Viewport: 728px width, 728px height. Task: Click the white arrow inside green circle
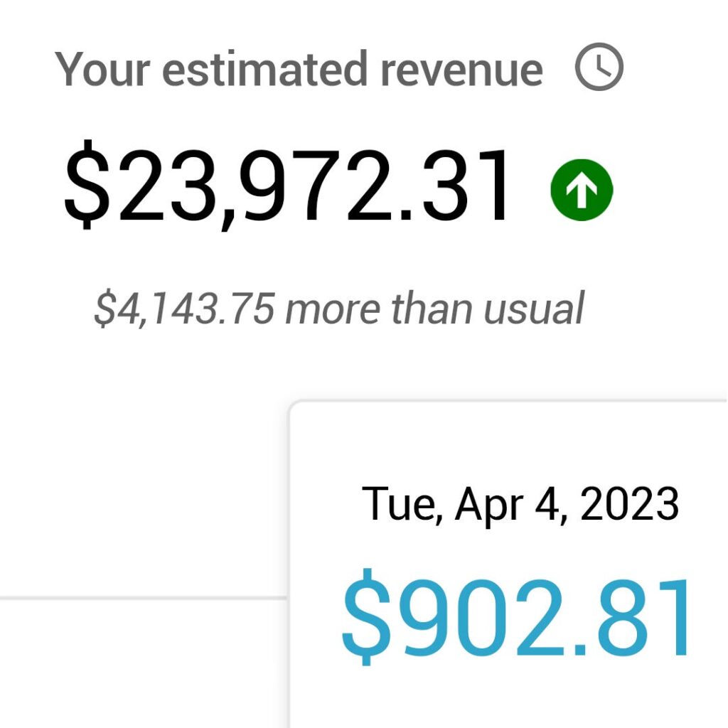[x=582, y=191]
